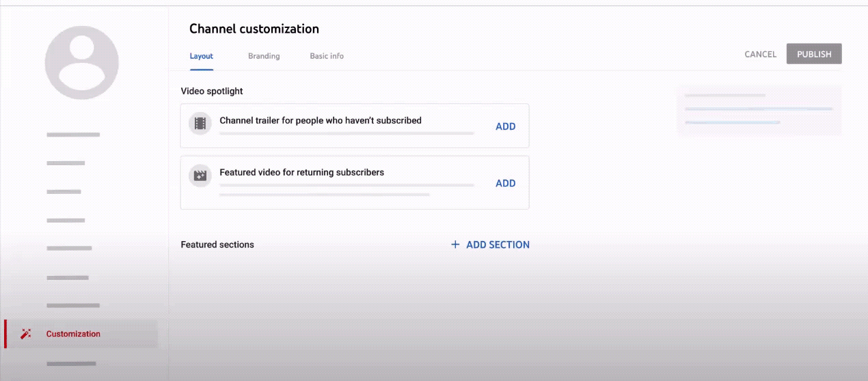The width and height of the screenshot is (868, 381).
Task: Hit the PUBLISH button
Action: pos(814,54)
